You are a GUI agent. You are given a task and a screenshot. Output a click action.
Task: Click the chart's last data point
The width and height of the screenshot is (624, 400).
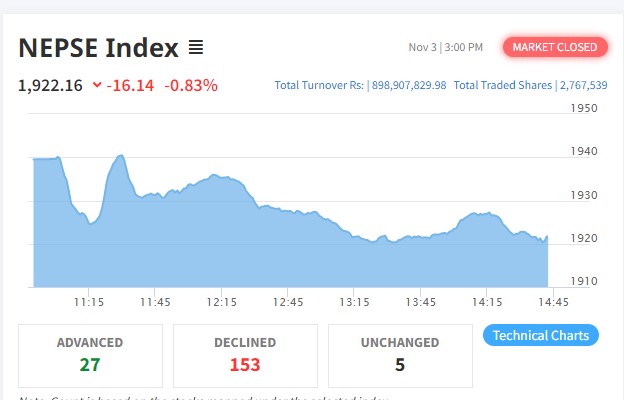tap(548, 237)
